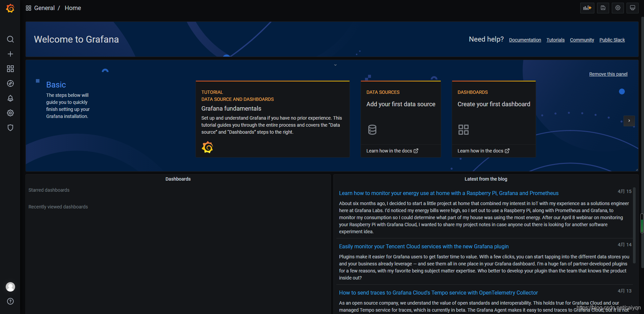
Task: Click the Add panel toolbar icon
Action: click(587, 8)
